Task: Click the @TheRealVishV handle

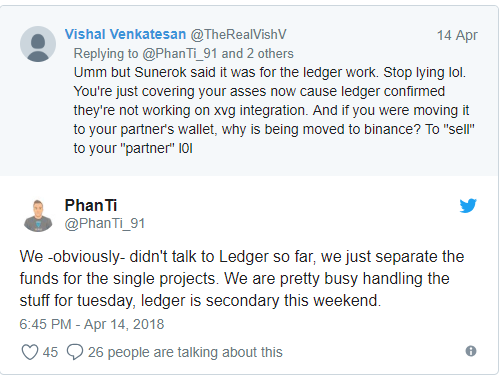Action: [238, 34]
